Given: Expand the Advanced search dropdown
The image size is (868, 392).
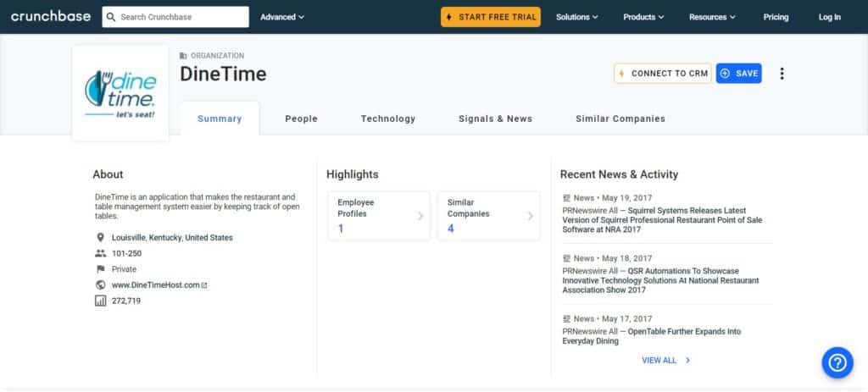Looking at the screenshot, I should click(282, 17).
